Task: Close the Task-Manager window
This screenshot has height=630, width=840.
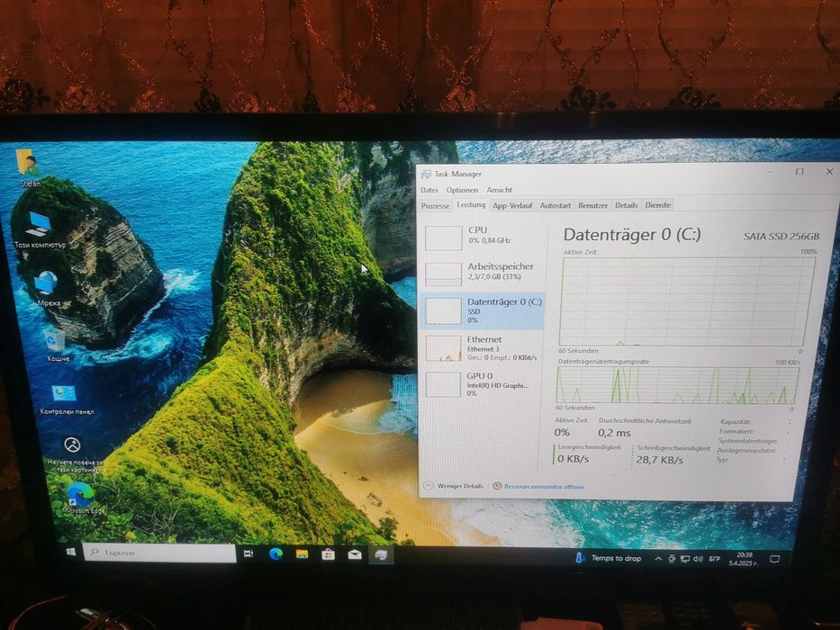Action: click(x=829, y=171)
